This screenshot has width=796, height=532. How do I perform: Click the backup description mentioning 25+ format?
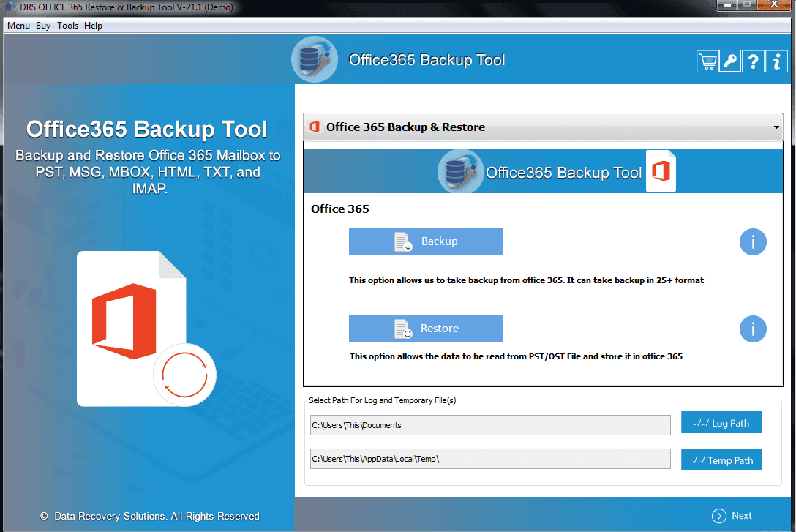[527, 280]
